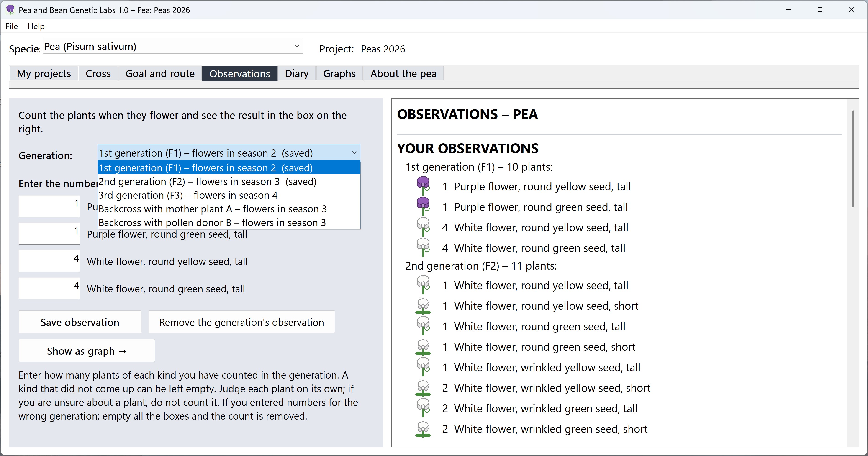Open the Graphs tab
The image size is (868, 456).
pyautogui.click(x=339, y=73)
